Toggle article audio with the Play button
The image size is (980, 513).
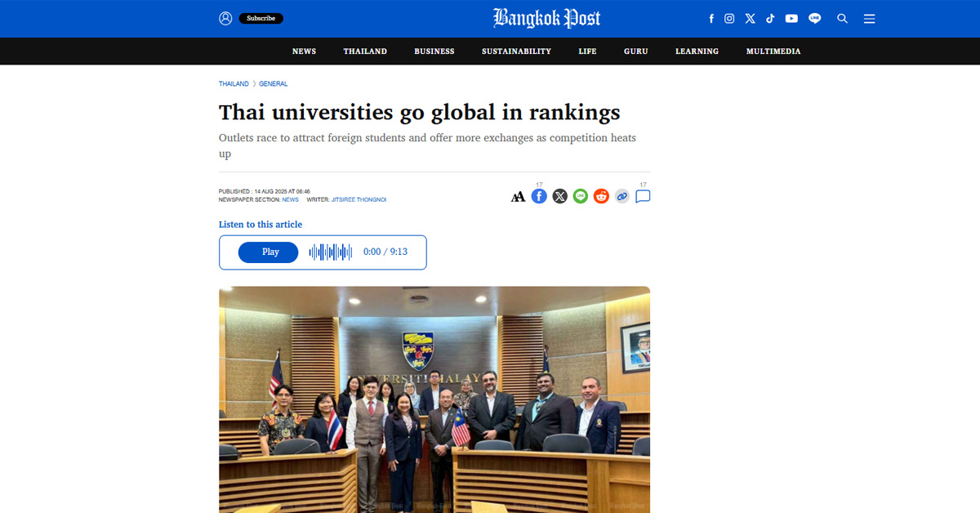point(269,252)
